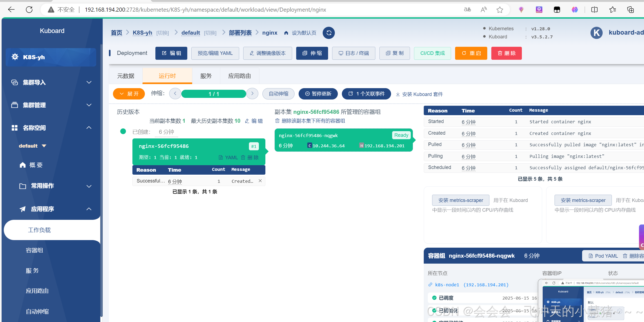The image size is (644, 322).
Task: Click the red delete deployment button
Action: click(506, 53)
